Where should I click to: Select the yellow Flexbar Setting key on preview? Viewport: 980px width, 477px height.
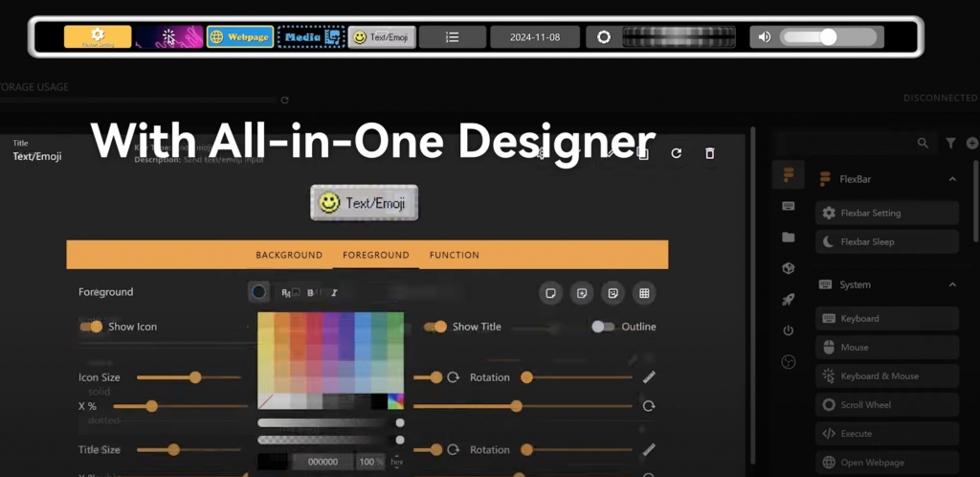pos(98,37)
